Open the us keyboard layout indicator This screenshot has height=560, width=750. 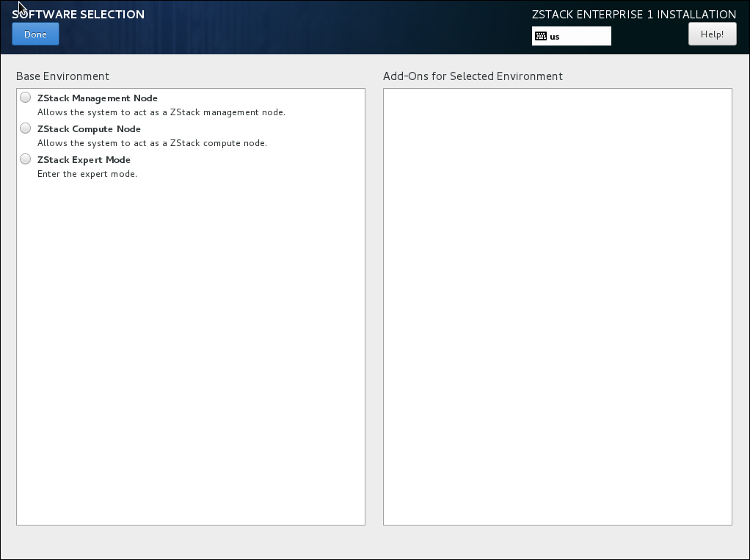(572, 37)
